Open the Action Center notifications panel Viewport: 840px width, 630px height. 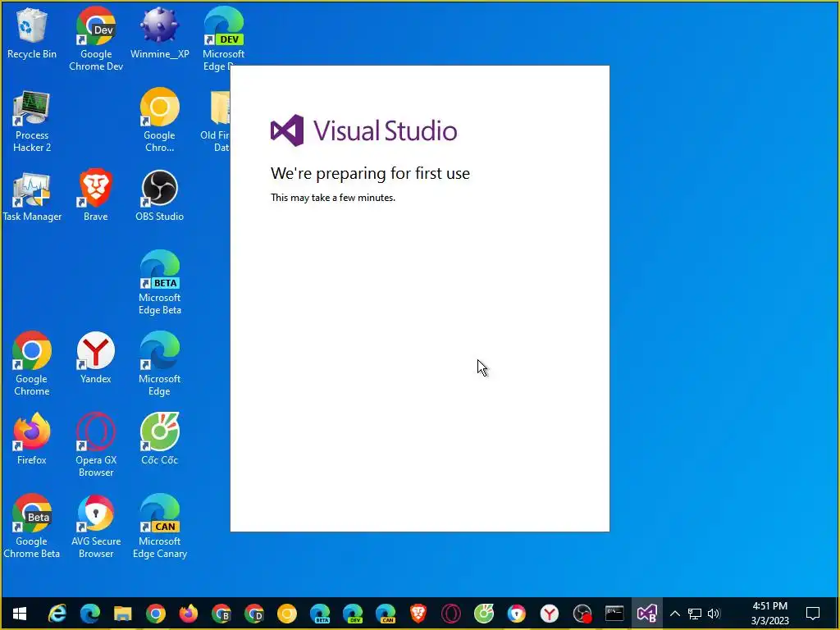813,614
